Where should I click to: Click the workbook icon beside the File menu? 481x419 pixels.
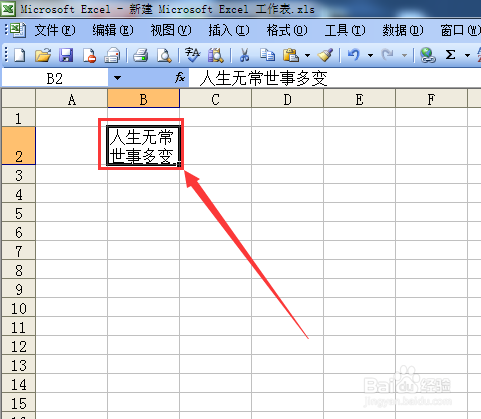[18, 30]
